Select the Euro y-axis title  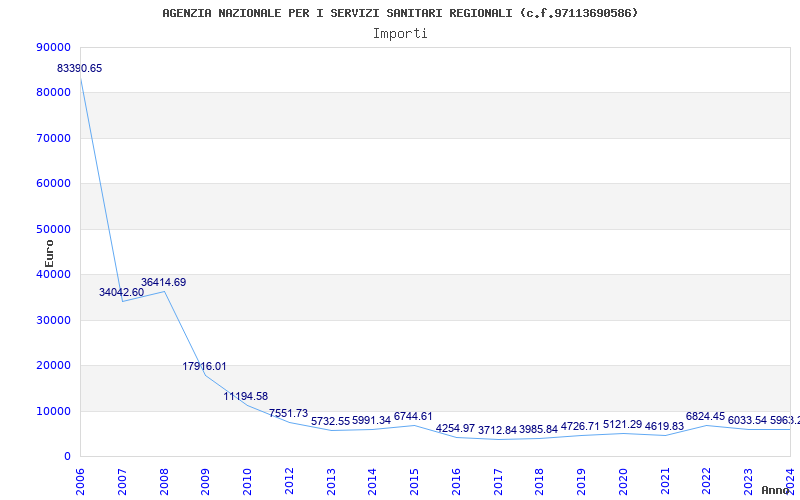click(x=49, y=254)
